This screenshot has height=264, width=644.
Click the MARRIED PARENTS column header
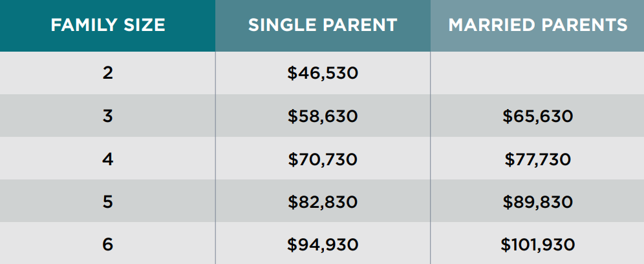(537, 25)
